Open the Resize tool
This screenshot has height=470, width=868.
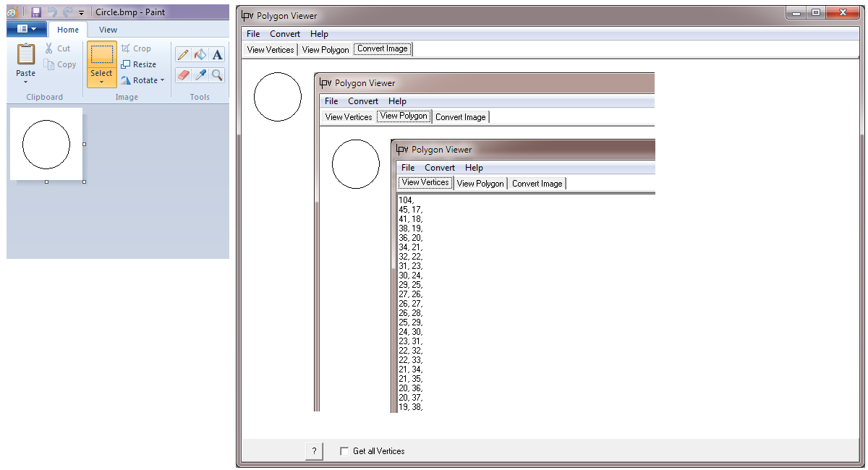pyautogui.click(x=139, y=64)
